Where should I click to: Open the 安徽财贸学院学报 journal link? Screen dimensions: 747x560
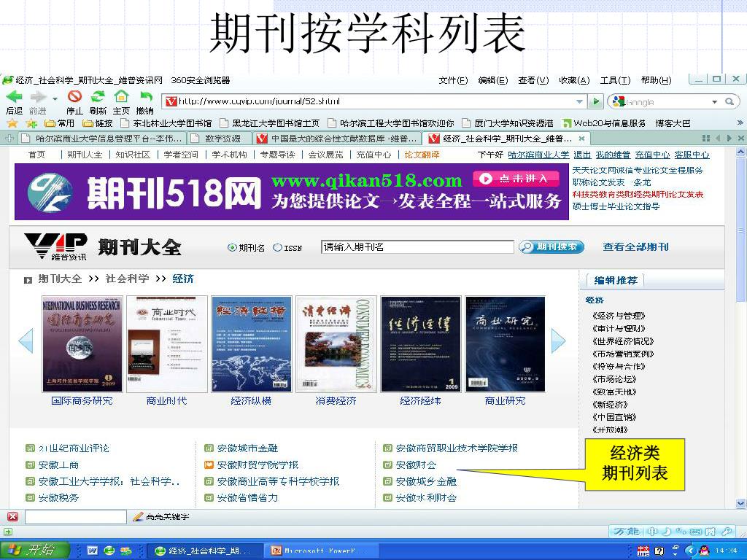click(x=258, y=464)
